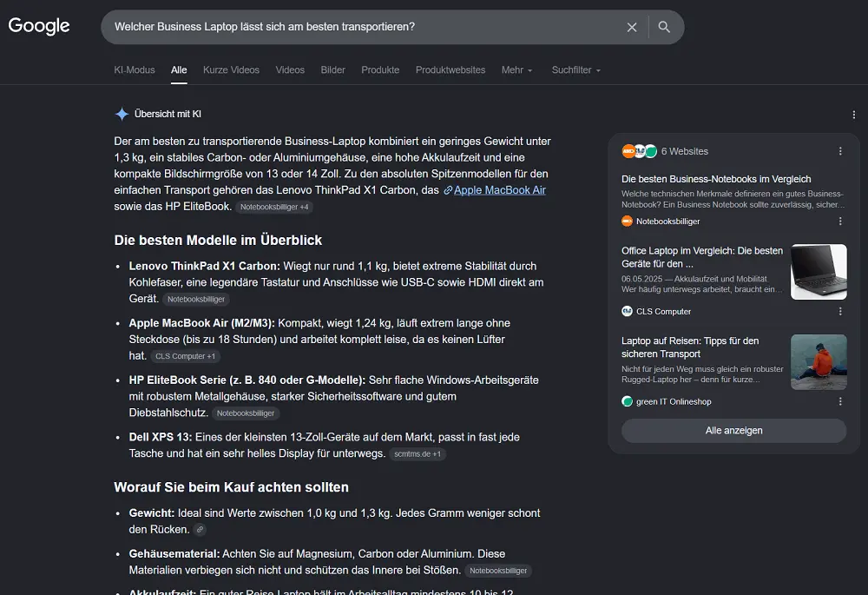Click the Dell XPS 13 bold text
Viewport: 868px width, 595px height.
pos(161,438)
